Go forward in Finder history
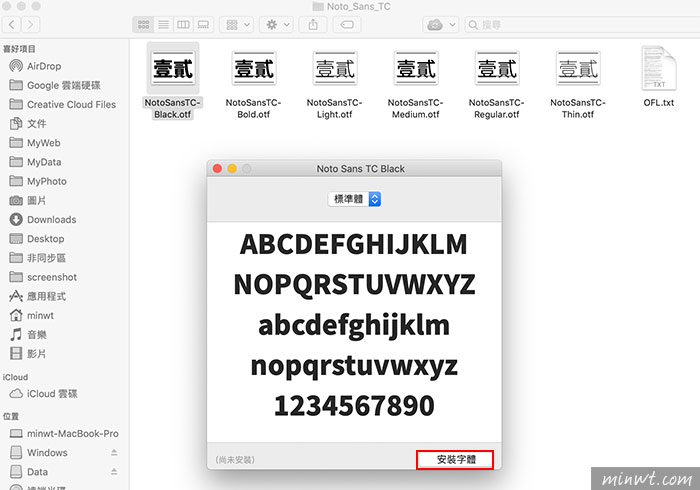 [30, 25]
